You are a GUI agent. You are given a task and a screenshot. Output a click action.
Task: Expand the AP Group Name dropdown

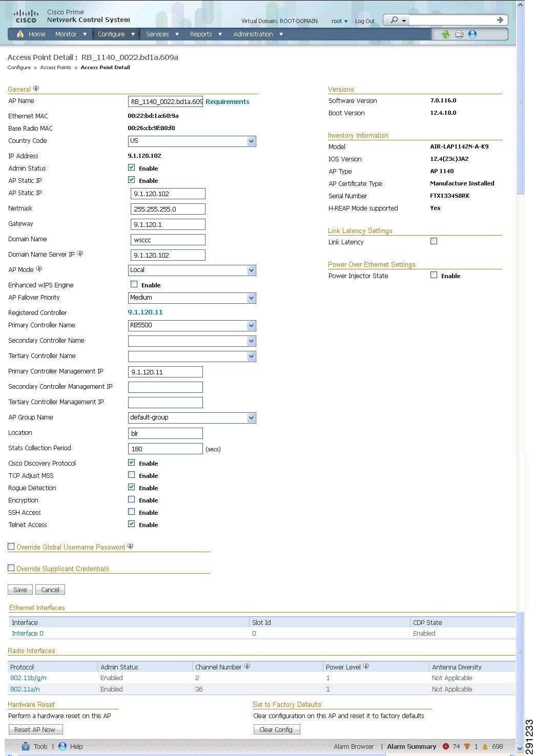(251, 417)
